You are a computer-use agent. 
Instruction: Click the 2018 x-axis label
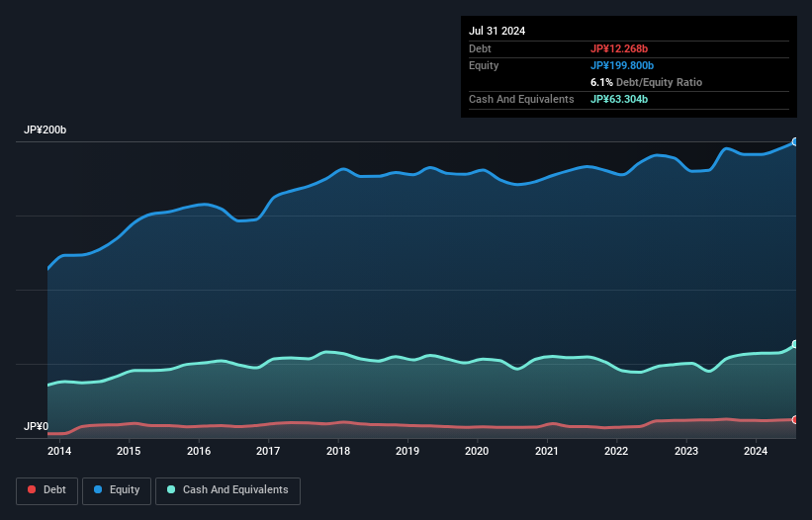[x=337, y=451]
